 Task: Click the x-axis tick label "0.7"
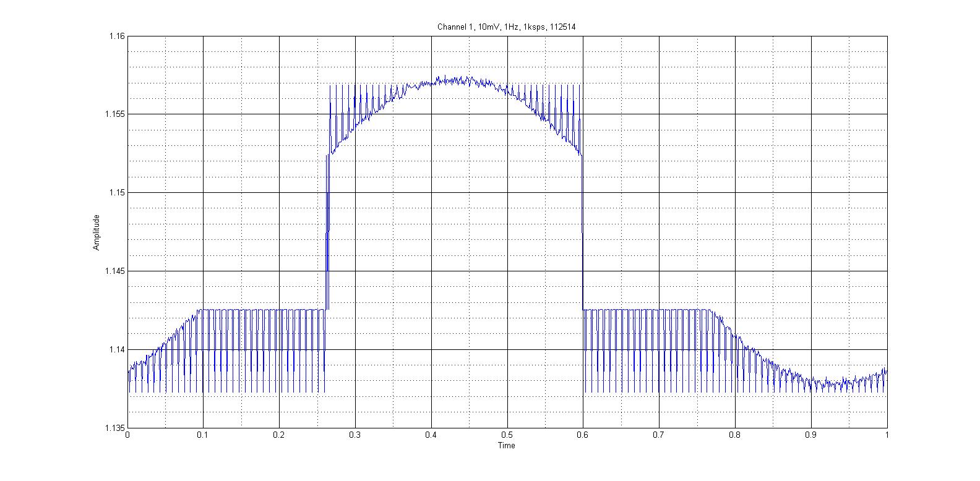pos(660,435)
